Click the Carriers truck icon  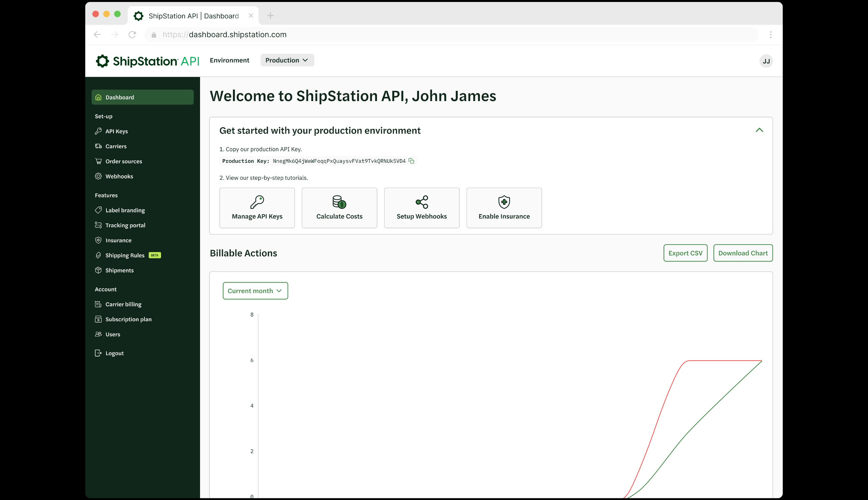99,146
